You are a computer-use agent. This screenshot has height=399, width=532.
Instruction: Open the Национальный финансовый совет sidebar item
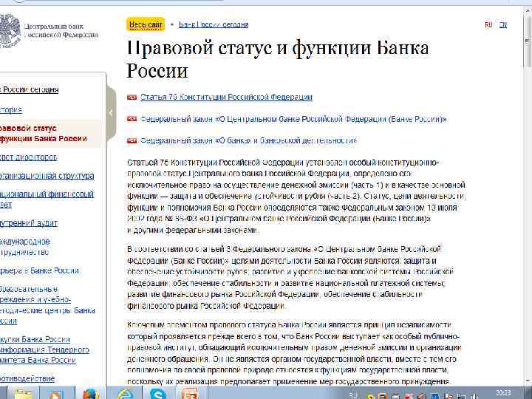click(x=47, y=199)
